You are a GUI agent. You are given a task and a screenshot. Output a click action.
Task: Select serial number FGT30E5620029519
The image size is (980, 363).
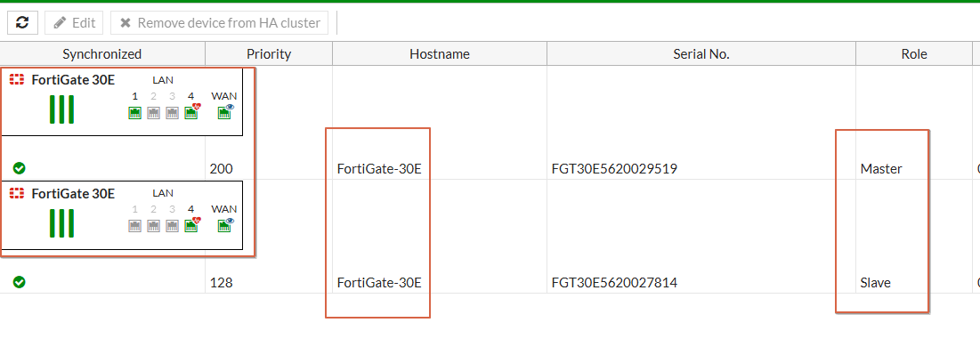[x=614, y=169]
